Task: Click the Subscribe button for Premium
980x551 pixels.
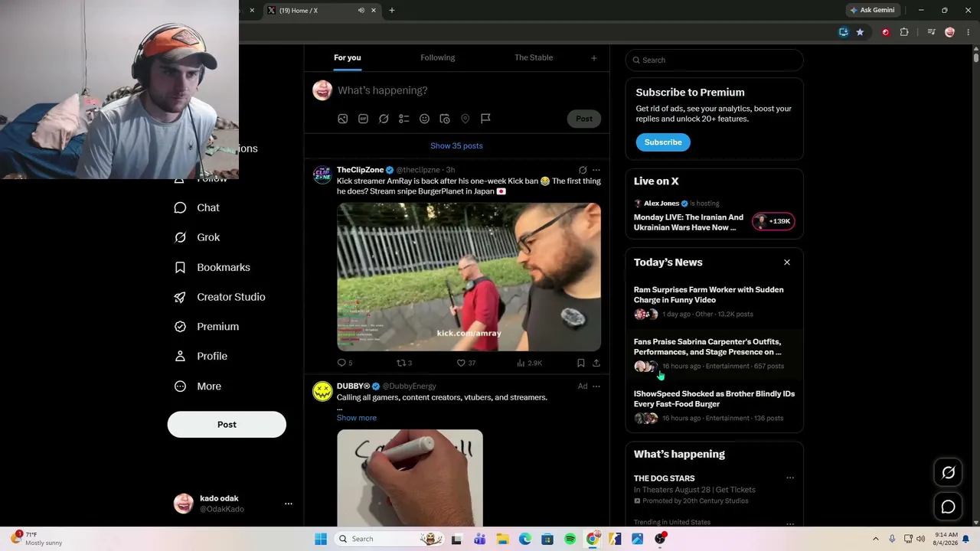Action: [x=663, y=142]
